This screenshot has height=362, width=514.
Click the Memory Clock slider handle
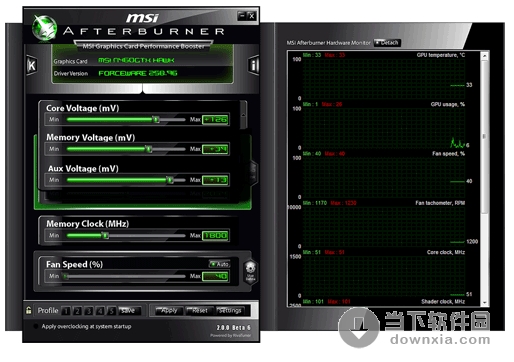click(105, 236)
